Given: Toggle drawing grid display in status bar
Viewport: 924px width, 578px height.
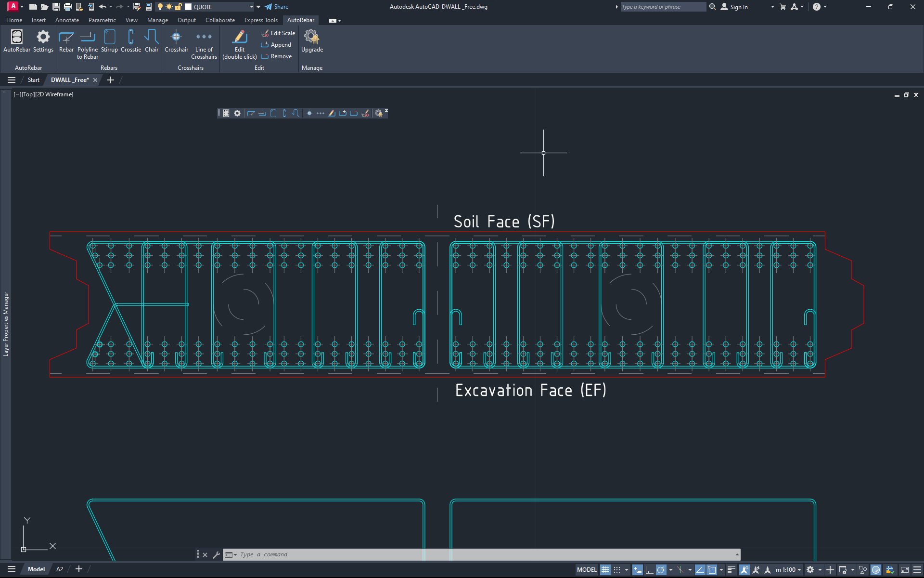Looking at the screenshot, I should pyautogui.click(x=605, y=570).
